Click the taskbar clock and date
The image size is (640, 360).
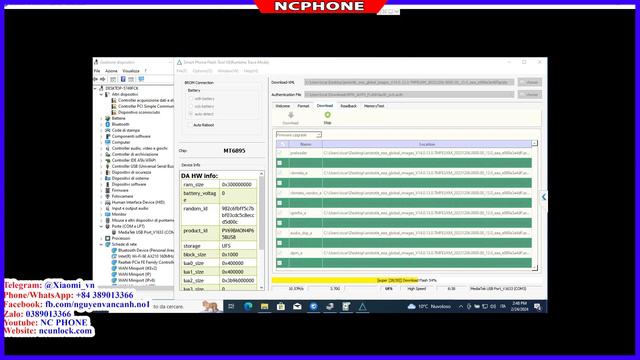tap(519, 307)
